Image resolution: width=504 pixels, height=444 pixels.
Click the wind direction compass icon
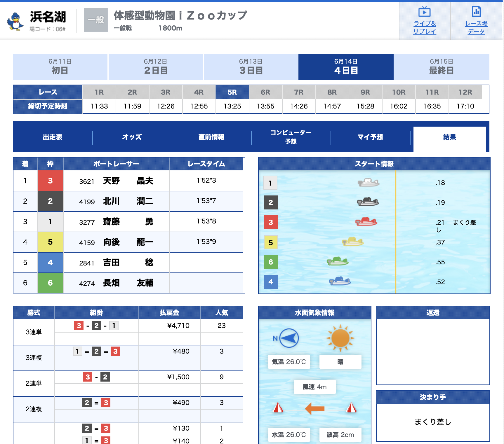[x=289, y=338]
